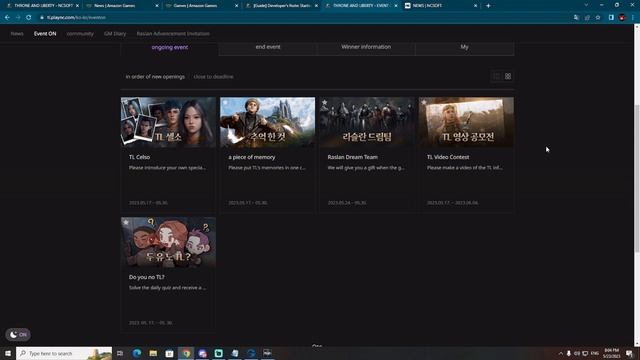Share this page icon in address bar
The width and height of the screenshot is (640, 360).
[587, 18]
